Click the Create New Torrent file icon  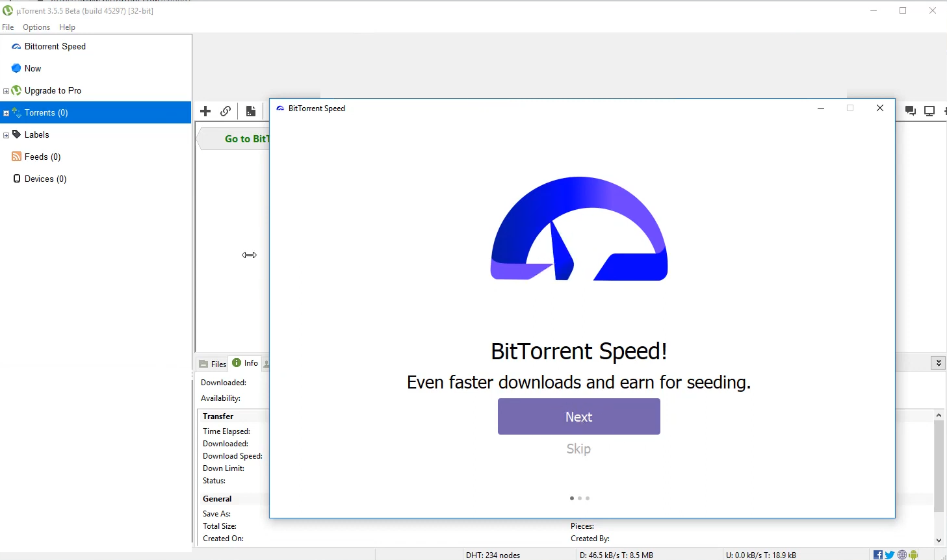click(x=251, y=111)
